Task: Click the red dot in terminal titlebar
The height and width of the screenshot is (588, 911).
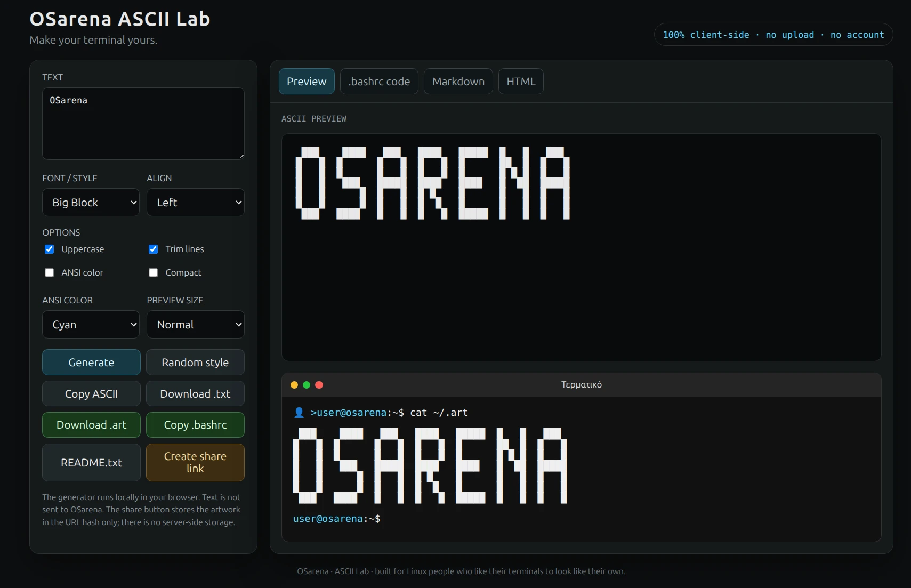Action: click(x=319, y=385)
